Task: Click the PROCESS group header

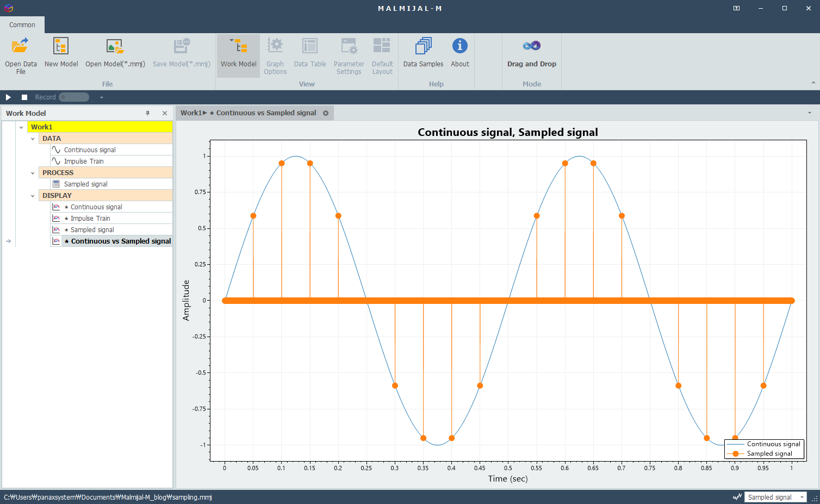Action: [x=105, y=172]
